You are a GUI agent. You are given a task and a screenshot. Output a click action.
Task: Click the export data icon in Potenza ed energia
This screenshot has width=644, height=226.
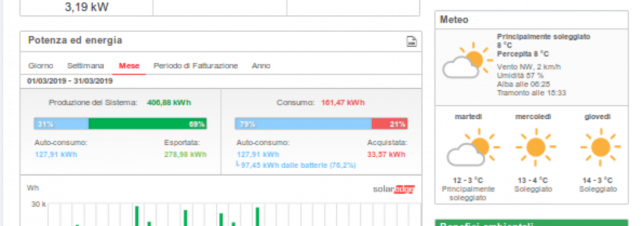point(412,41)
